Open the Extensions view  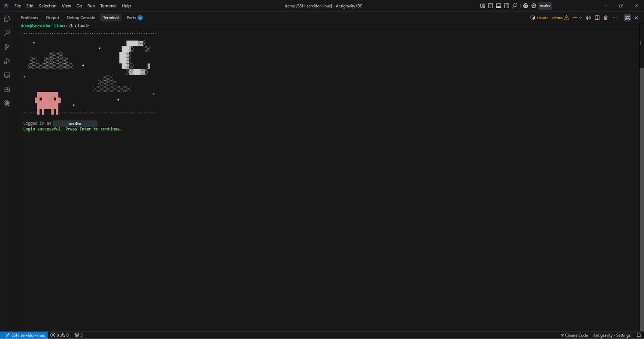point(7,89)
